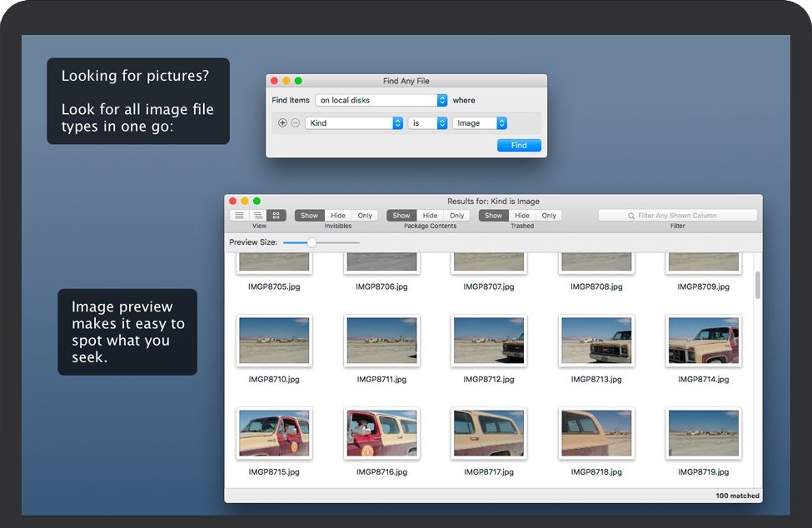The image size is (812, 528).
Task: Click the plus icon to add search rule
Action: coord(282,123)
